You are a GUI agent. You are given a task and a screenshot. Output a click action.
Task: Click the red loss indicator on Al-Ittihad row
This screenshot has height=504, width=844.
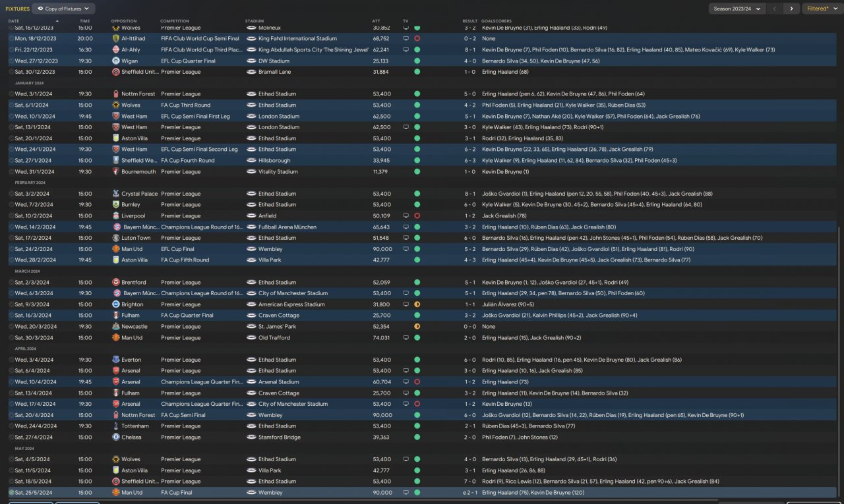click(x=417, y=39)
